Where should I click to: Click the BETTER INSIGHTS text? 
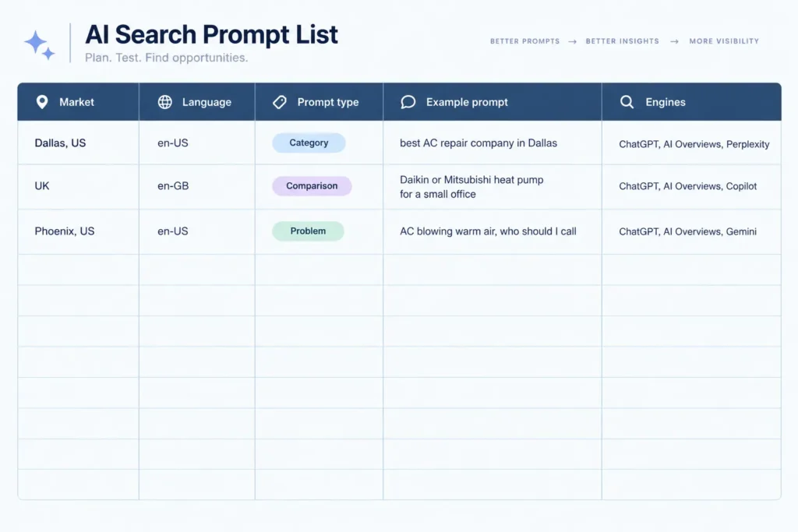tap(622, 41)
